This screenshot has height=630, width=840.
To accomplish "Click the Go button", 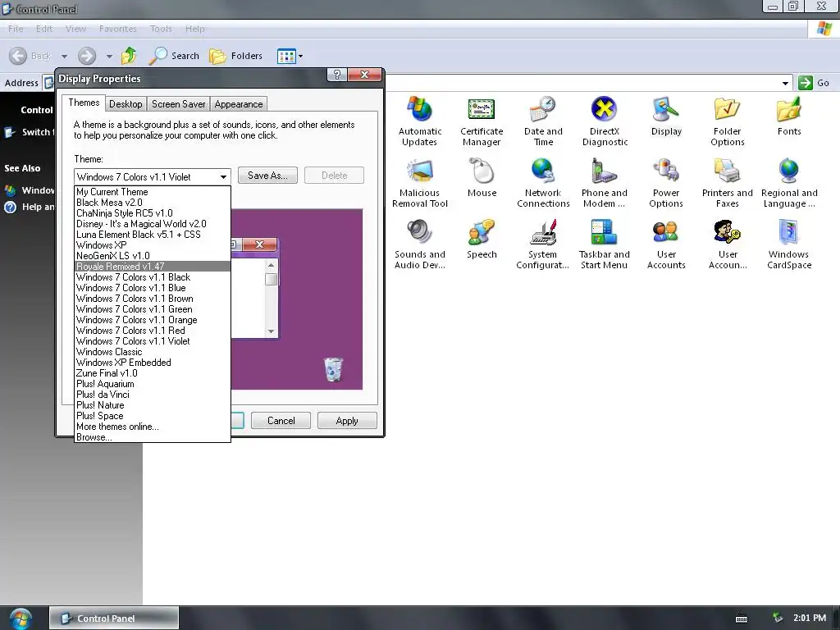I will [x=814, y=83].
